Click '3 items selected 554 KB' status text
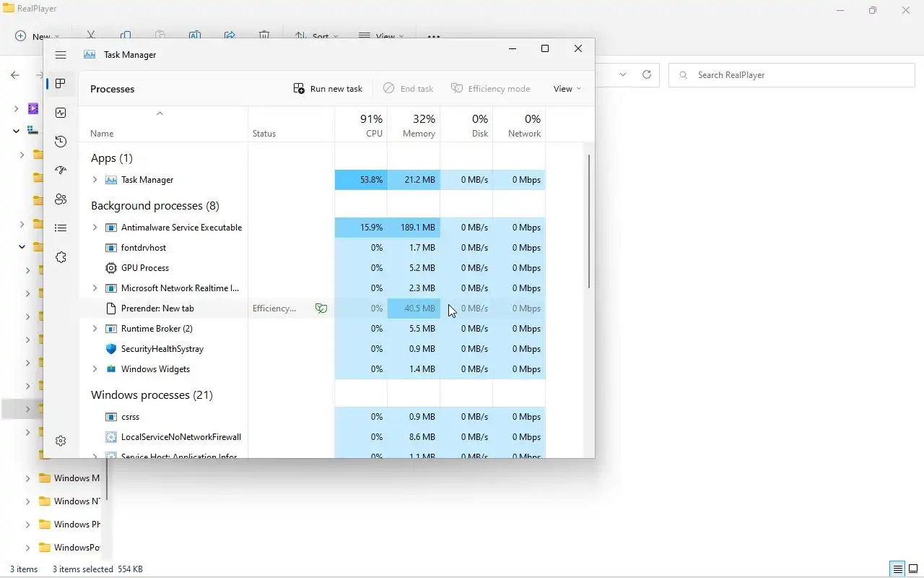924x578 pixels. pos(97,569)
